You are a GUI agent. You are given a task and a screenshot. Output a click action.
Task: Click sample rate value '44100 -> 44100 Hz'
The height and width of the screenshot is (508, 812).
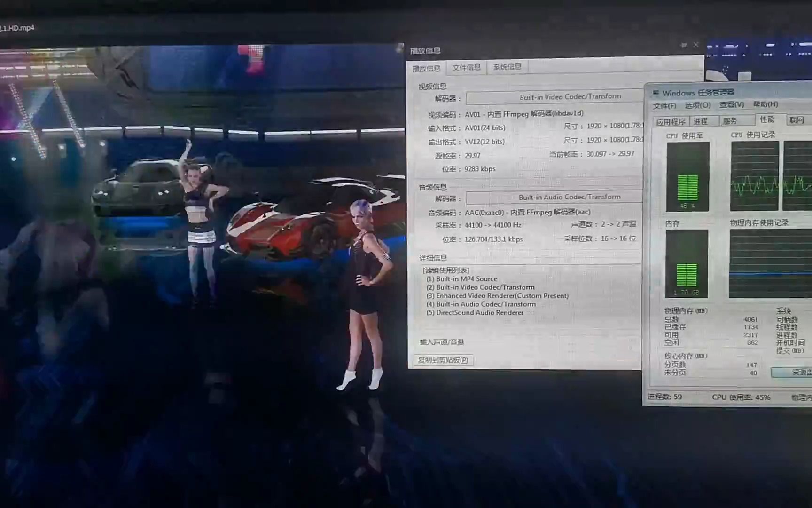click(x=492, y=226)
